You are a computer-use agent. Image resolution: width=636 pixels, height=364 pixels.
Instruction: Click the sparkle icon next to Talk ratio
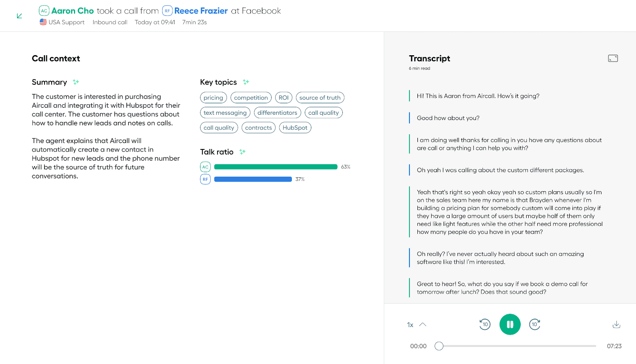(242, 152)
